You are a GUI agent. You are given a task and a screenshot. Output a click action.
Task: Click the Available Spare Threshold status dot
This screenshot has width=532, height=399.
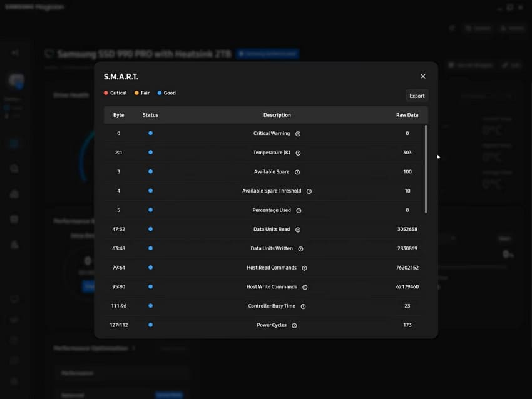pos(150,191)
